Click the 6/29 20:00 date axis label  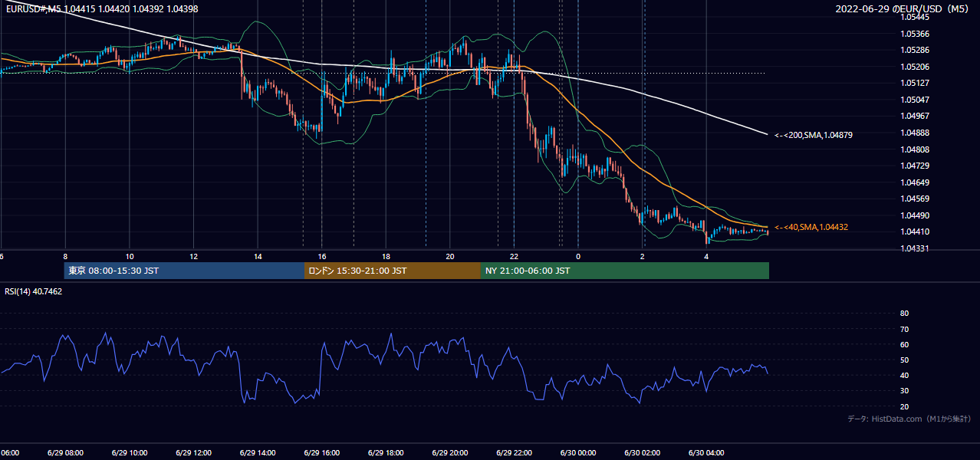pos(449,452)
